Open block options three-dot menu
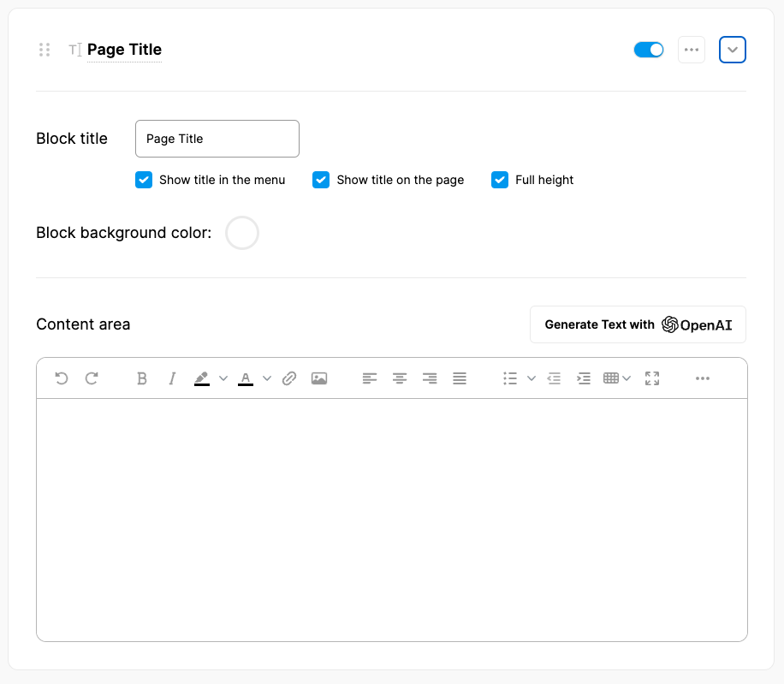The height and width of the screenshot is (684, 784). pos(692,50)
